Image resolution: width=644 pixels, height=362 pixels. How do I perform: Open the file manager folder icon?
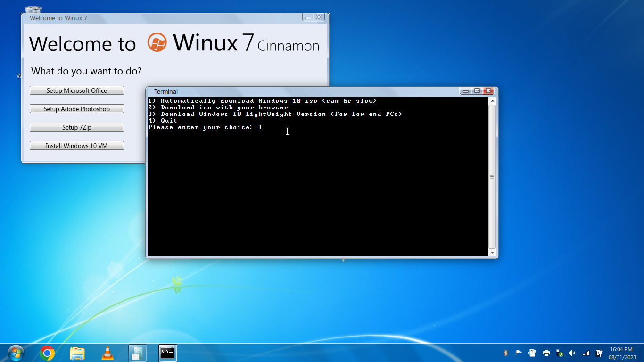77,353
